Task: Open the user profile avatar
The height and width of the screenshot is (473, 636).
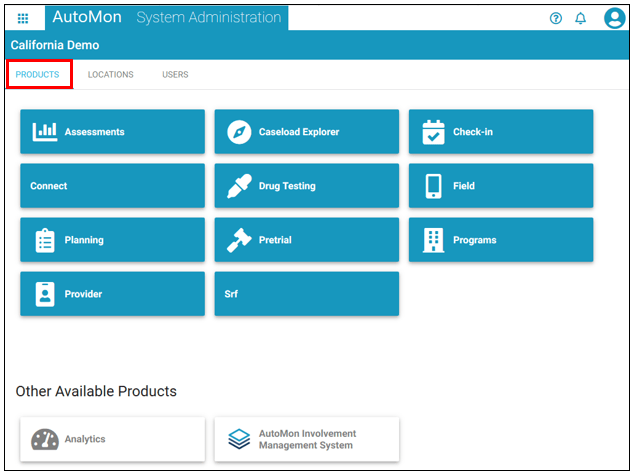Action: click(x=615, y=18)
